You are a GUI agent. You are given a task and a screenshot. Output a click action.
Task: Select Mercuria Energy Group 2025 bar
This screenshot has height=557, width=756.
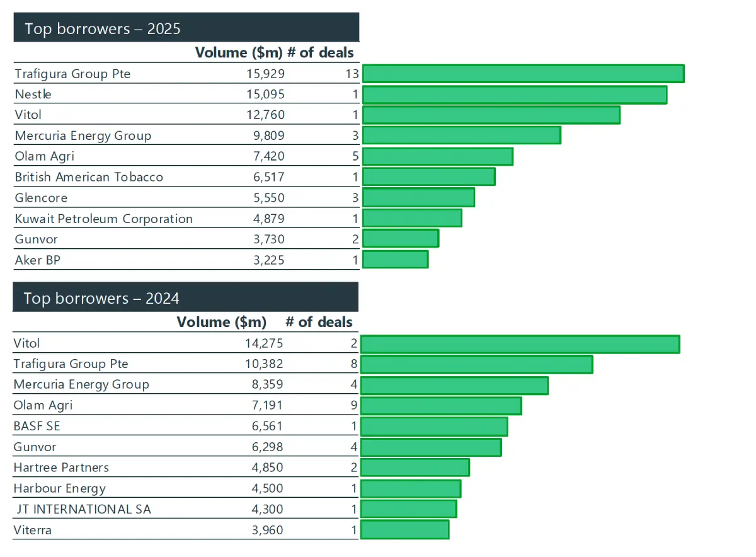coord(462,135)
